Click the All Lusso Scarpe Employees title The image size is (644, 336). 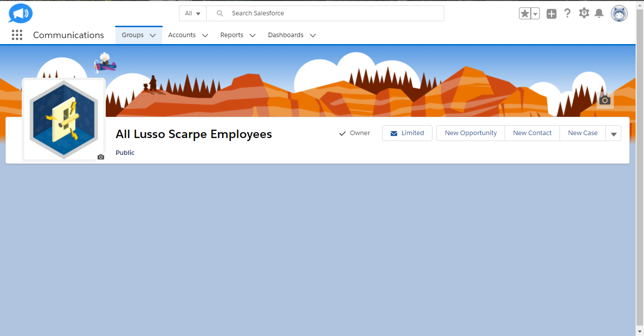(x=194, y=134)
